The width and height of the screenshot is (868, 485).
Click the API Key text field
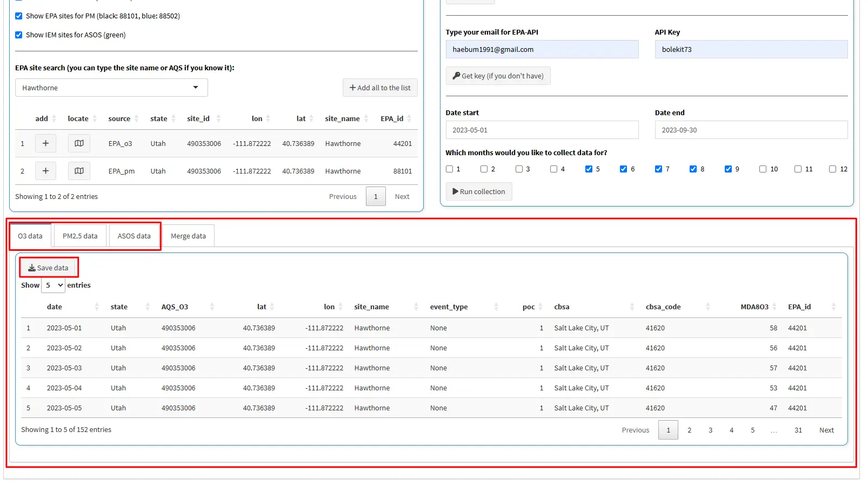pos(751,49)
